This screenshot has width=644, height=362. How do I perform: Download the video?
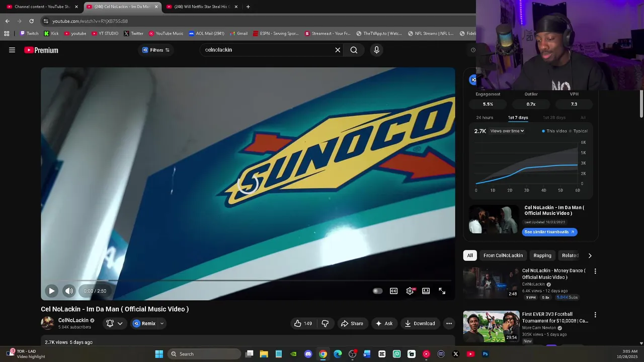[x=420, y=323]
